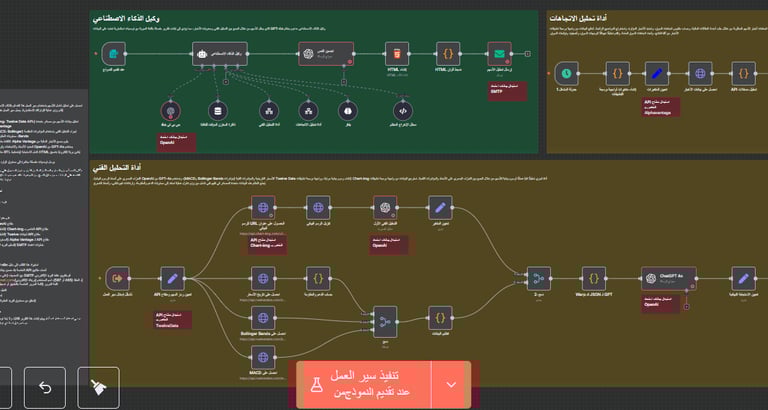Click the trends sticky note title "أداة تحليل الاتجاهات"
Screen dimensions: 768x410
579,19
